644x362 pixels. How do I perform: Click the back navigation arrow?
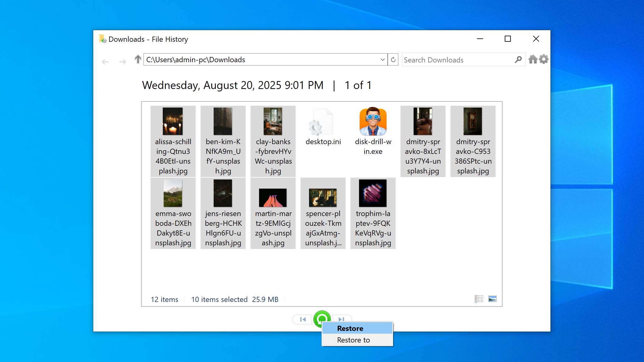point(105,62)
